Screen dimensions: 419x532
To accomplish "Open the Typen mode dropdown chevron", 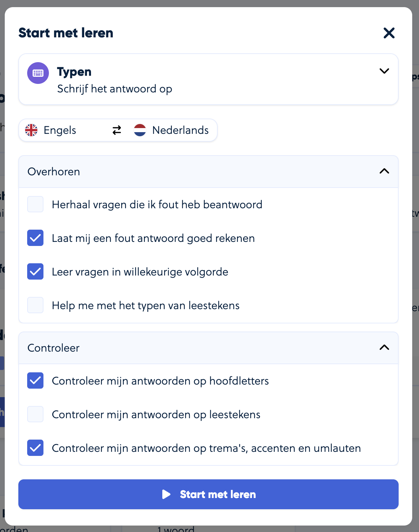I will pyautogui.click(x=384, y=71).
